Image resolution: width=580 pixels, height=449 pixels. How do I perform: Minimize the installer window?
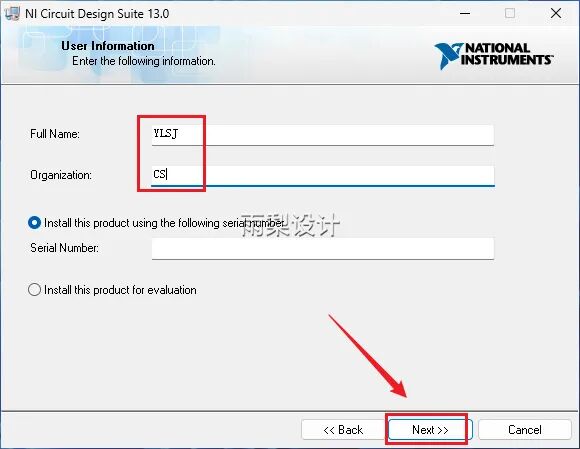click(x=465, y=14)
